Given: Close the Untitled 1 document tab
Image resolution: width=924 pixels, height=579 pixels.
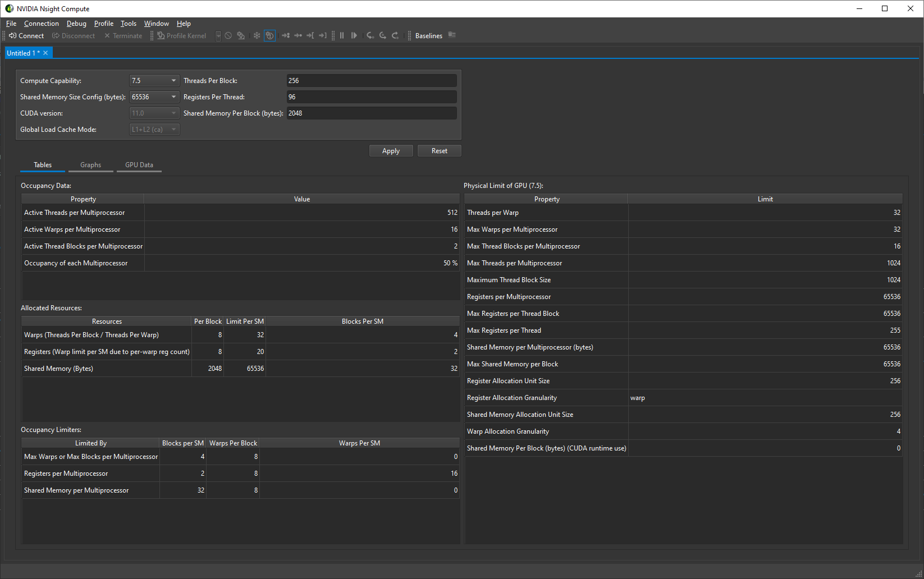Looking at the screenshot, I should 45,53.
